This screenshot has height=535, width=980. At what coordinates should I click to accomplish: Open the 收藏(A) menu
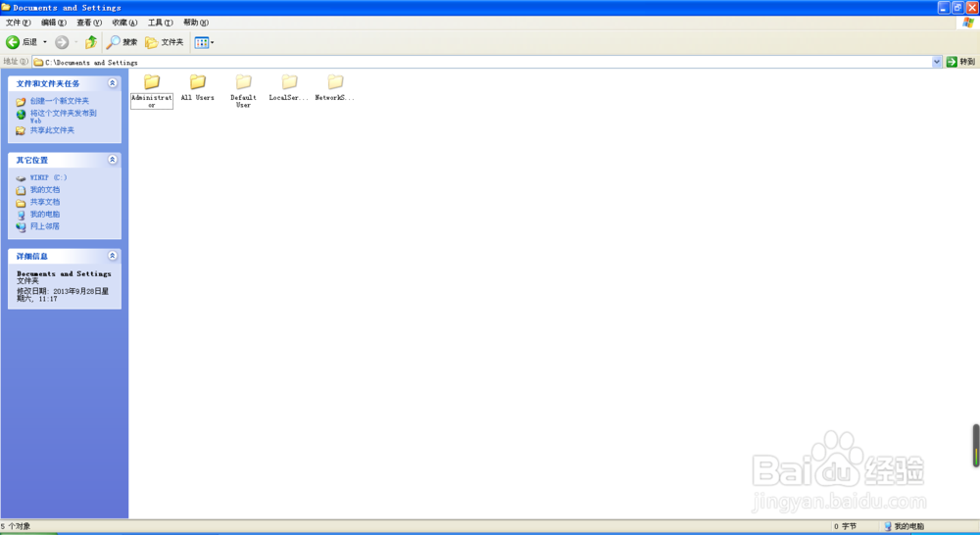coord(124,23)
